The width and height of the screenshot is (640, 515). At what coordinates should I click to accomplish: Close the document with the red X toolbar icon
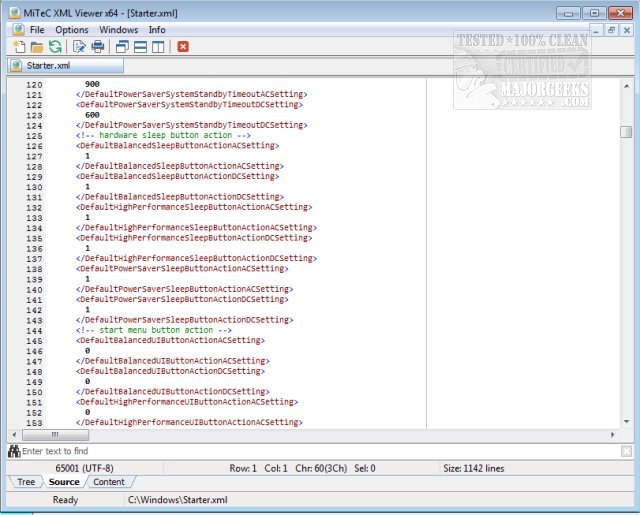point(183,47)
